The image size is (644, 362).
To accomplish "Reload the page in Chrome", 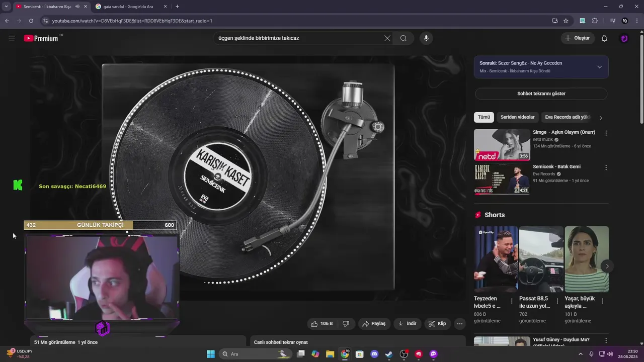I will (31, 21).
